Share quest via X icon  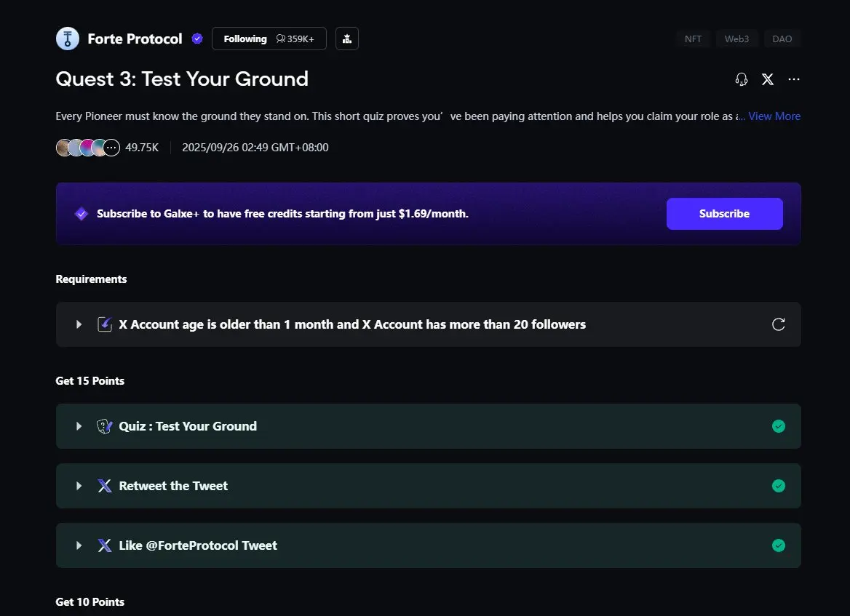pos(768,79)
